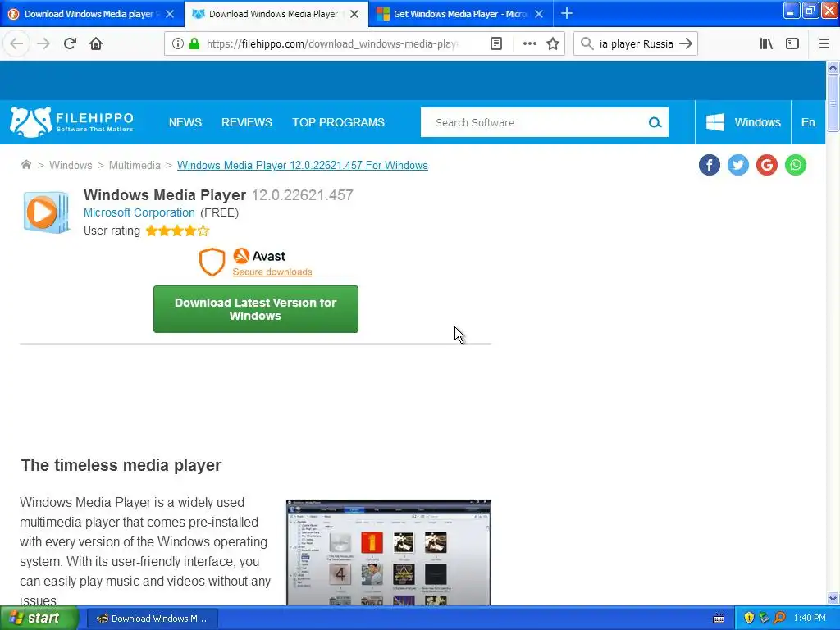
Task: Click the heading The timeless media player
Action: [121, 465]
